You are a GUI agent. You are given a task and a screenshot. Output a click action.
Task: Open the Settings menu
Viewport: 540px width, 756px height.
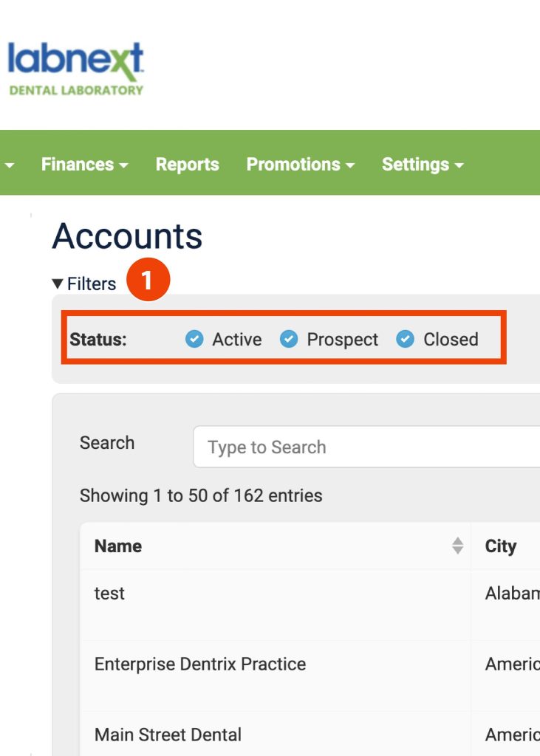click(x=420, y=165)
